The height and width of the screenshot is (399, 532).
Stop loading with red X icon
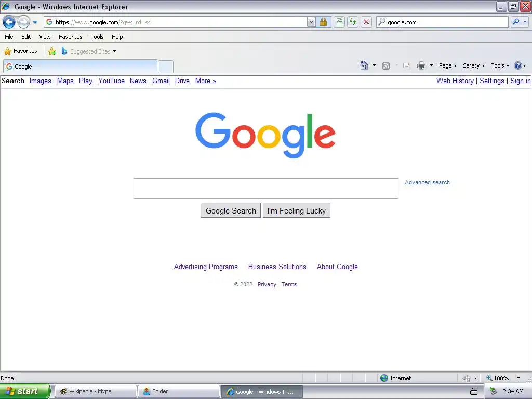(366, 22)
